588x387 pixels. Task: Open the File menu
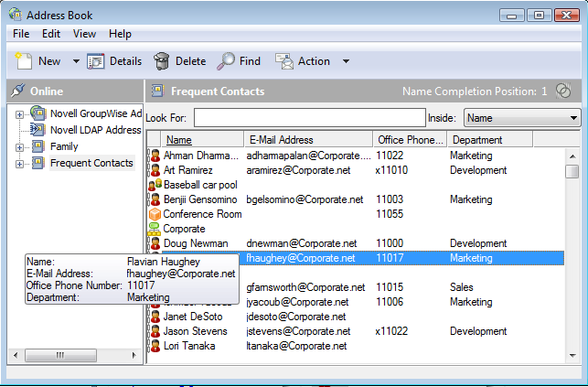tap(21, 34)
